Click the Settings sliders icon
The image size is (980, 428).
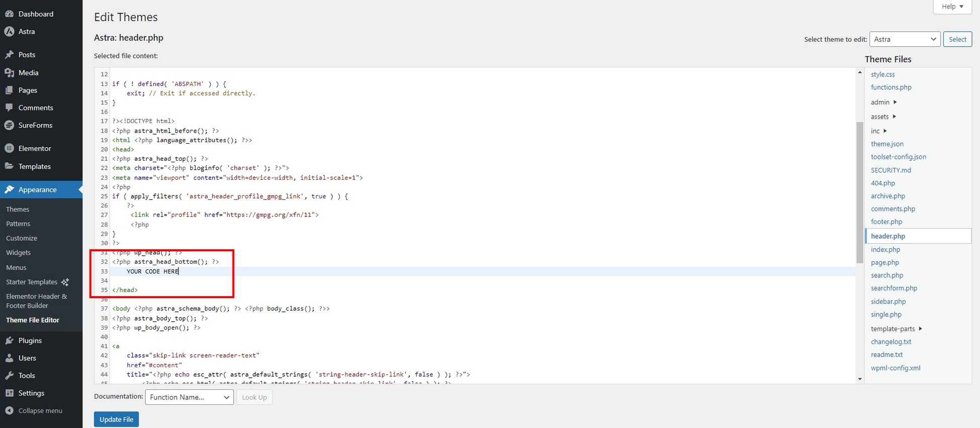point(9,393)
